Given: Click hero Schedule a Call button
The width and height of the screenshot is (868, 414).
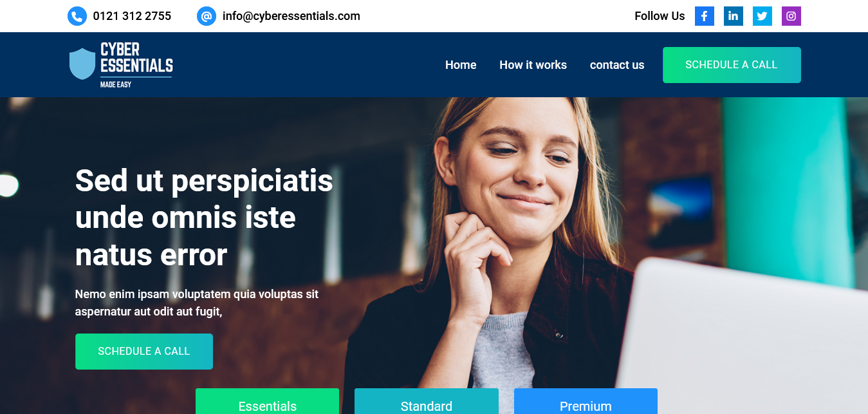Looking at the screenshot, I should (144, 352).
